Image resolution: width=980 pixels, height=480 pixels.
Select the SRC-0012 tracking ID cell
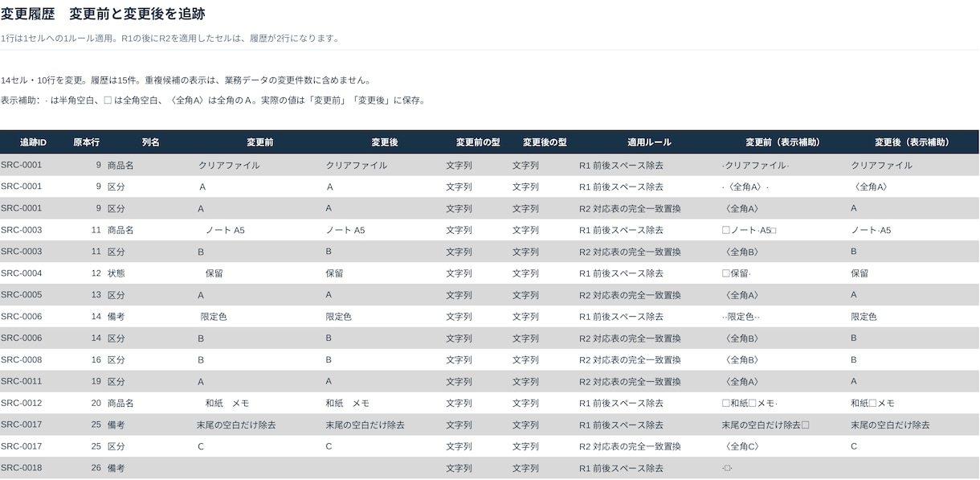click(22, 404)
